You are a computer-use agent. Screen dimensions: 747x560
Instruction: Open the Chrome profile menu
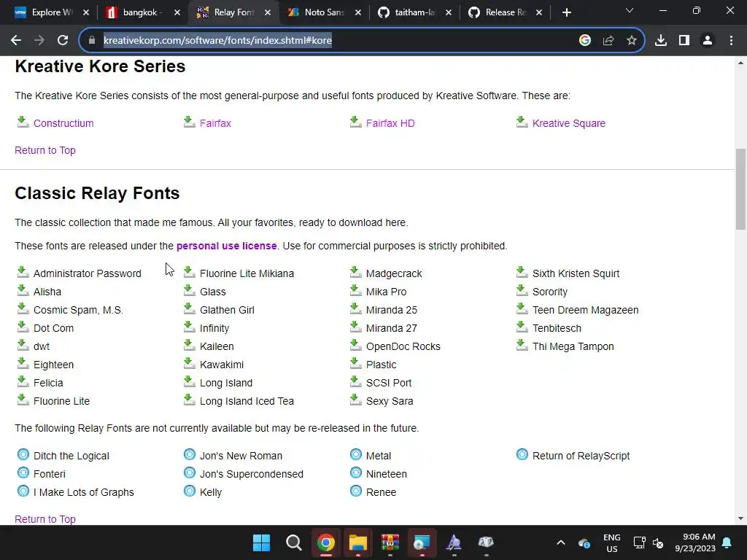708,41
